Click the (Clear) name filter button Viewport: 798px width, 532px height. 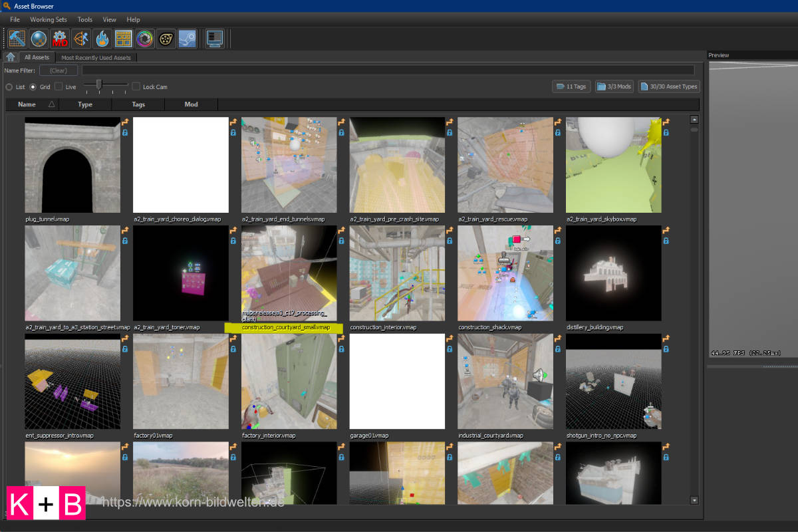[59, 70]
